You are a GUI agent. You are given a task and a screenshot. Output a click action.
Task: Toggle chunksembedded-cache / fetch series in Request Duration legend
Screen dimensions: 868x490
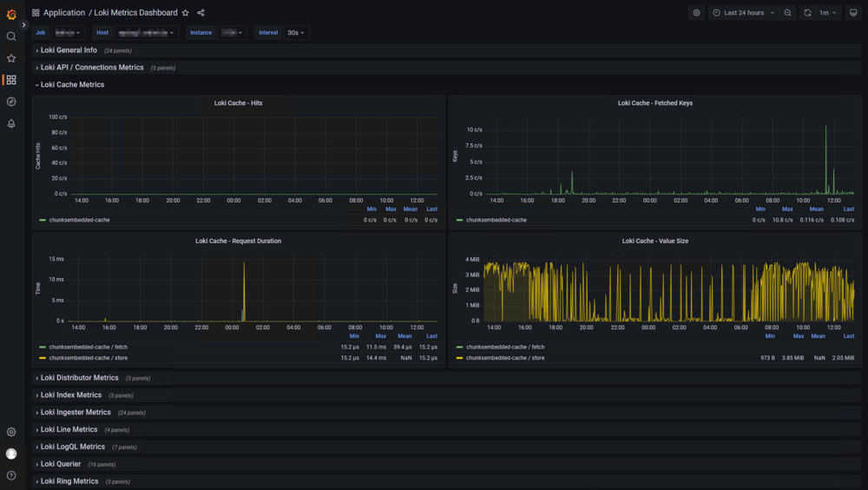88,347
